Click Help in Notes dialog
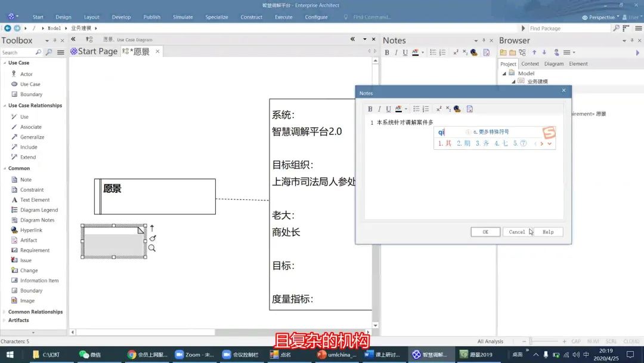644x363 pixels. tap(548, 232)
